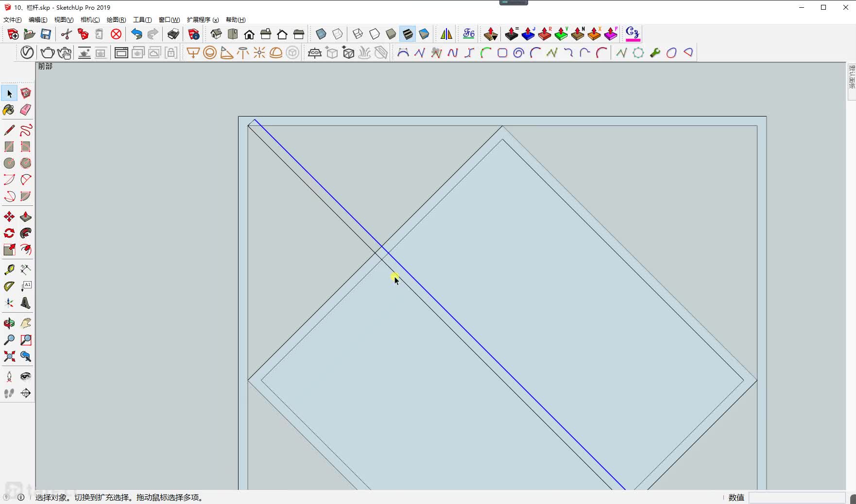Open the 扩展程序 menu
The width and height of the screenshot is (856, 504).
coord(203,20)
